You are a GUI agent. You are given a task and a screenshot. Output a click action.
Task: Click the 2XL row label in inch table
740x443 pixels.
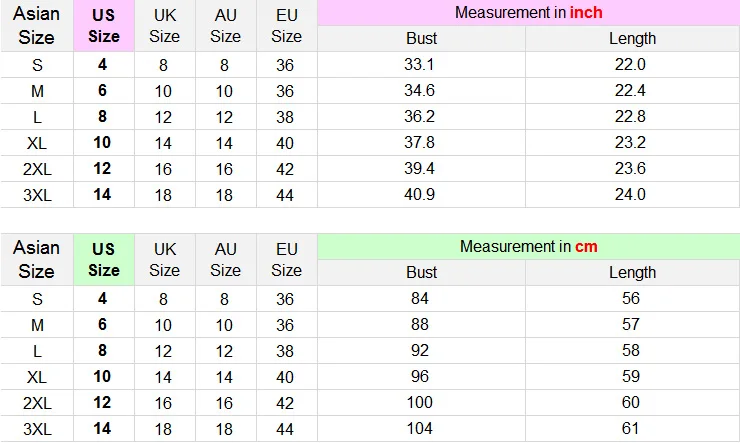37,169
